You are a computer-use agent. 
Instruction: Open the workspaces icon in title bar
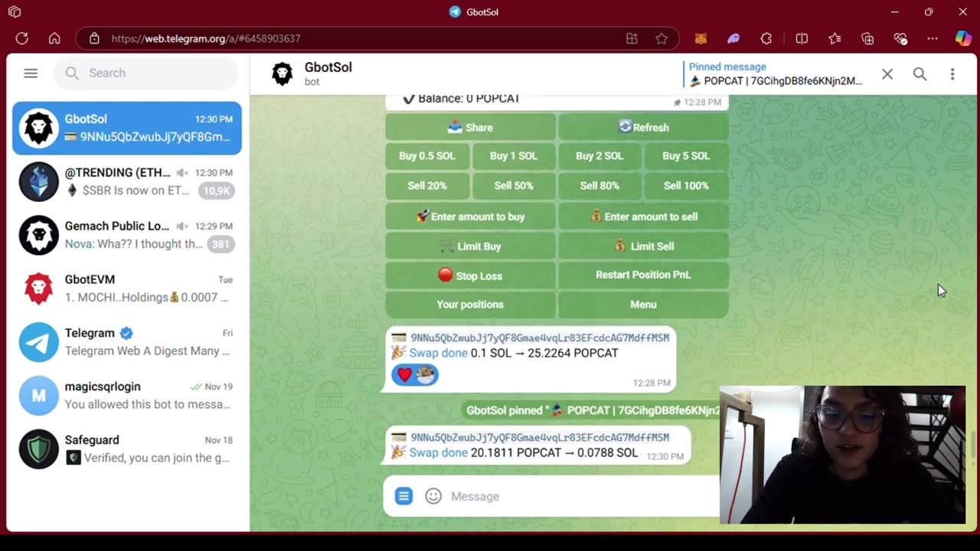pyautogui.click(x=15, y=12)
